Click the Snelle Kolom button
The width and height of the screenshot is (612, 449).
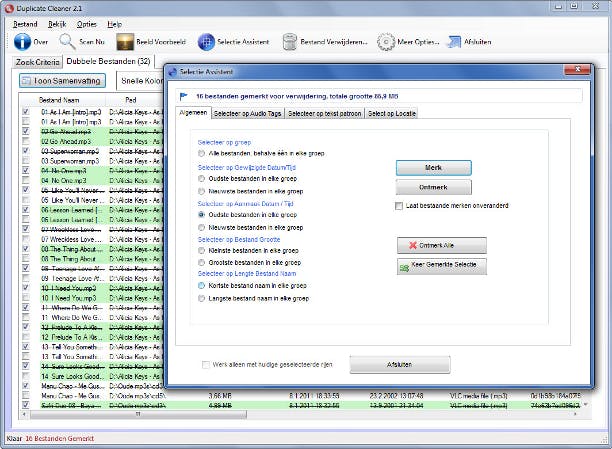coord(140,81)
